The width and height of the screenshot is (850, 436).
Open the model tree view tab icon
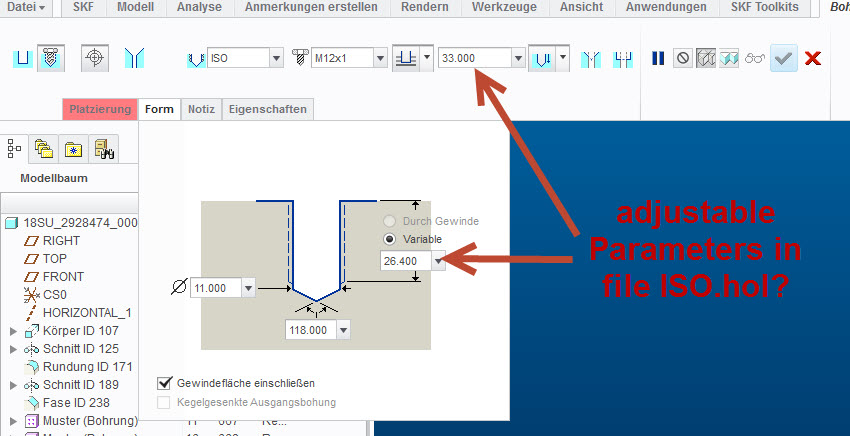tap(14, 149)
